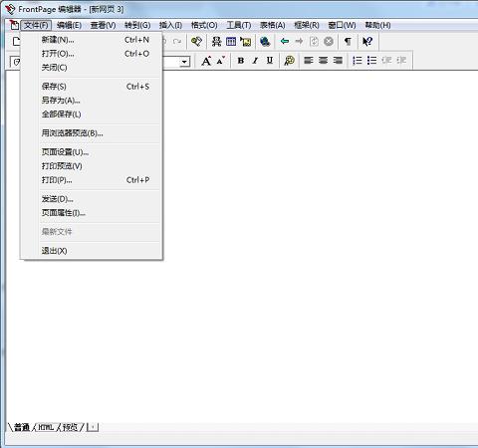This screenshot has width=478, height=448.
Task: Click the Increase Text Size icon
Action: tap(206, 61)
